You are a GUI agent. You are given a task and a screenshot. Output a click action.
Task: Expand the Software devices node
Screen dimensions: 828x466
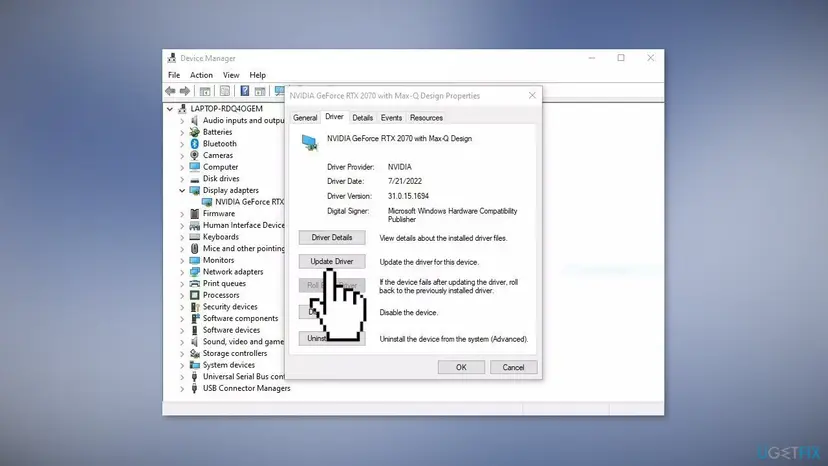182,330
